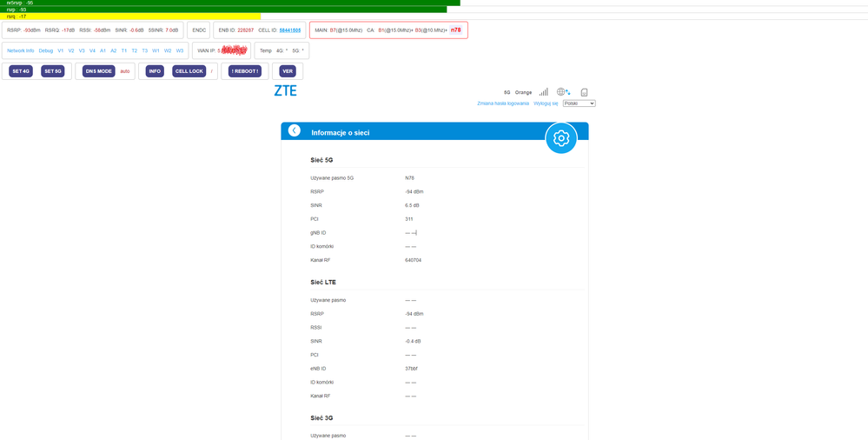Viewport: 868px width, 440px height.
Task: Click the MAIN B7 band text
Action: tap(339, 30)
